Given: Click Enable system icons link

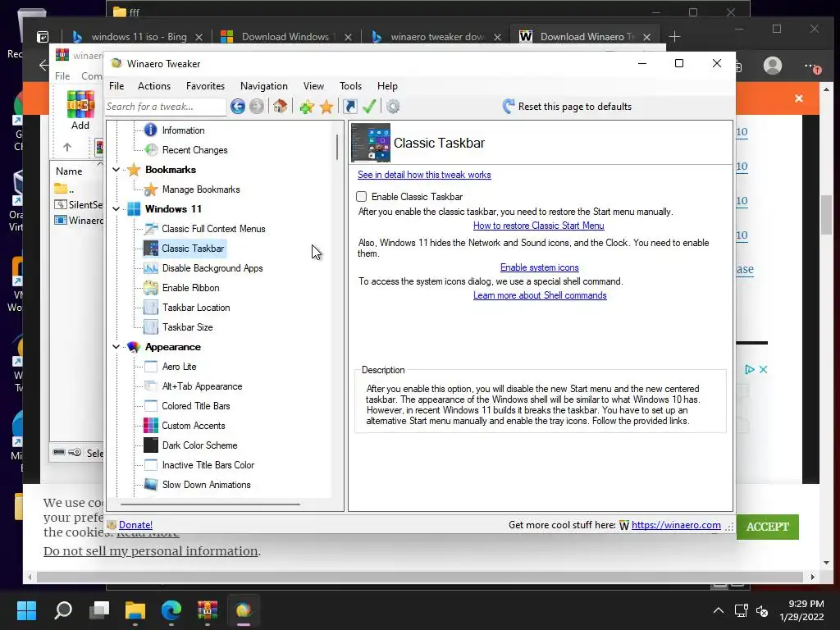Looking at the screenshot, I should pos(540,267).
